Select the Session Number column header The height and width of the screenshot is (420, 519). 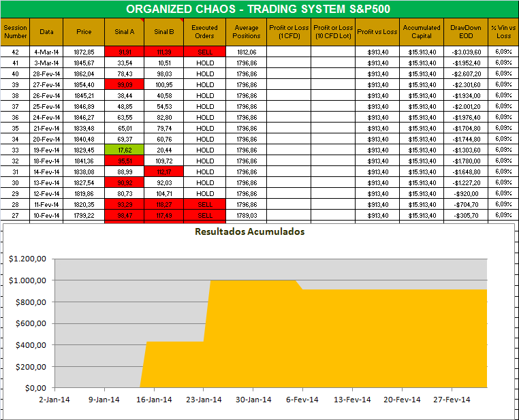point(15,32)
